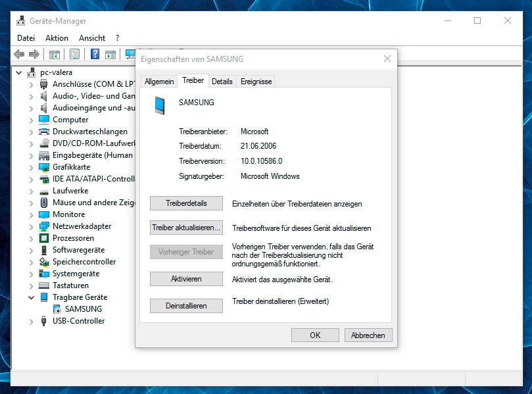
Task: Click the Deinstallieren button
Action: point(186,306)
